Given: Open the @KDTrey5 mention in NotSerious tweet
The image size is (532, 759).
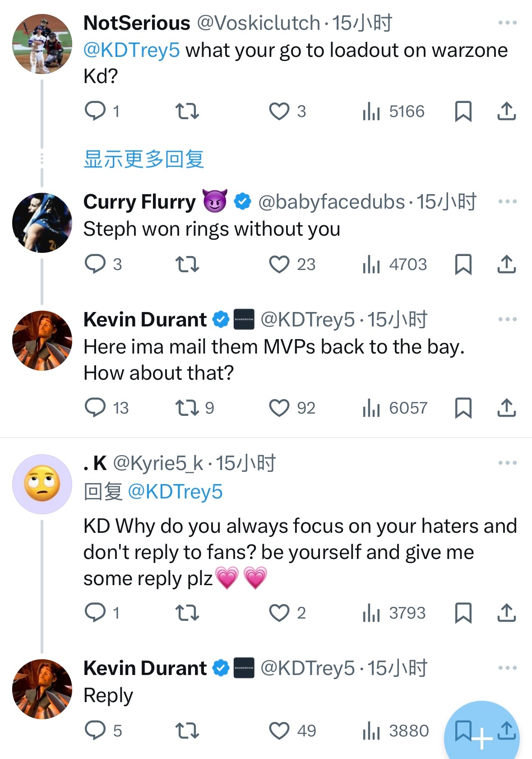Looking at the screenshot, I should click(x=132, y=50).
